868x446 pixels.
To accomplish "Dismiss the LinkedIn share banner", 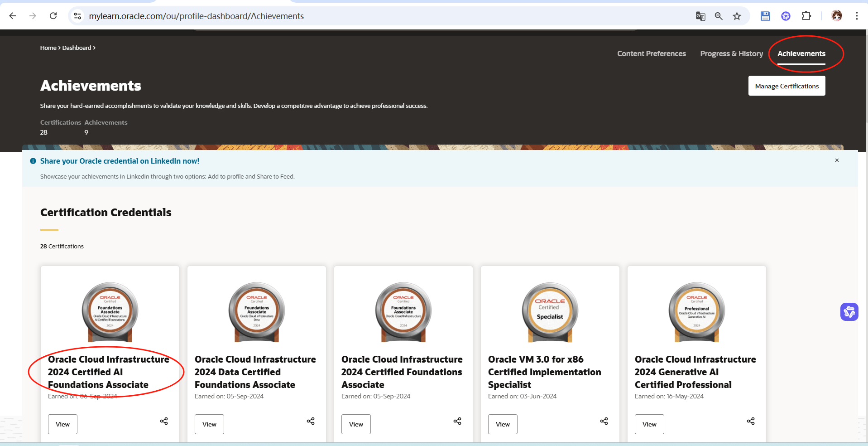I will coord(837,160).
